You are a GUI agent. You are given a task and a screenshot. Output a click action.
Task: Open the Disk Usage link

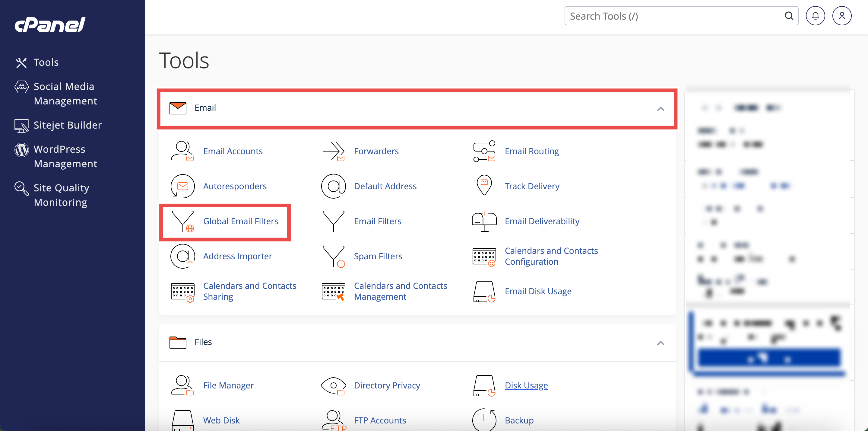click(526, 385)
